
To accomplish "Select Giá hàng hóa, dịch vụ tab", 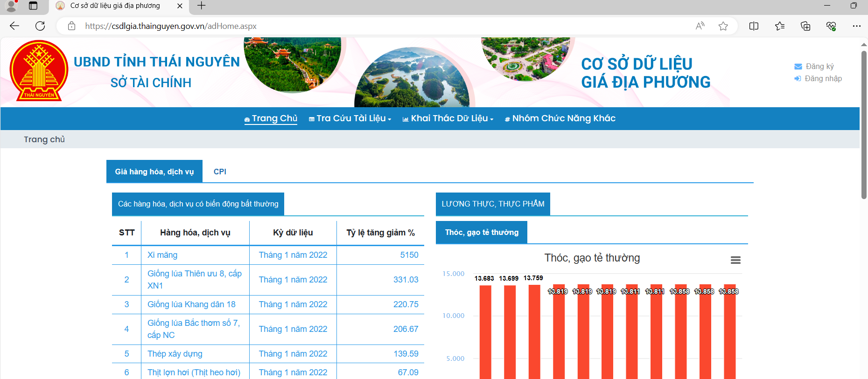I will pos(154,172).
